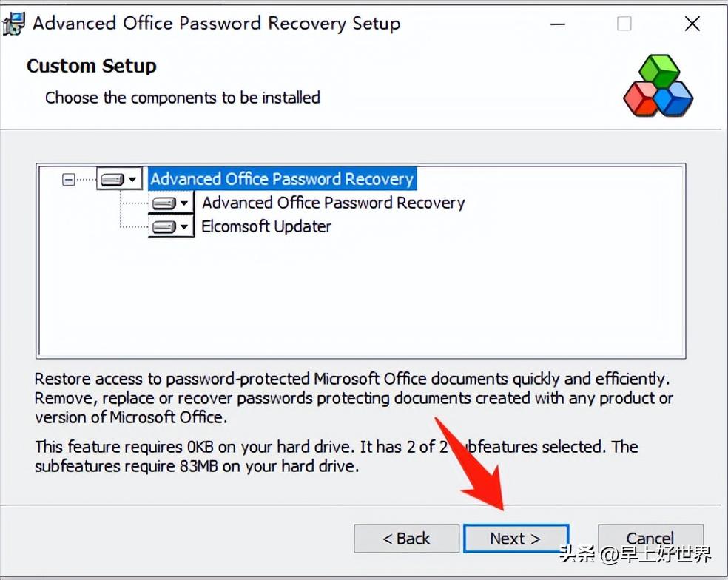Click drive icon beside child Advanced Office Password Recovery

(x=164, y=203)
